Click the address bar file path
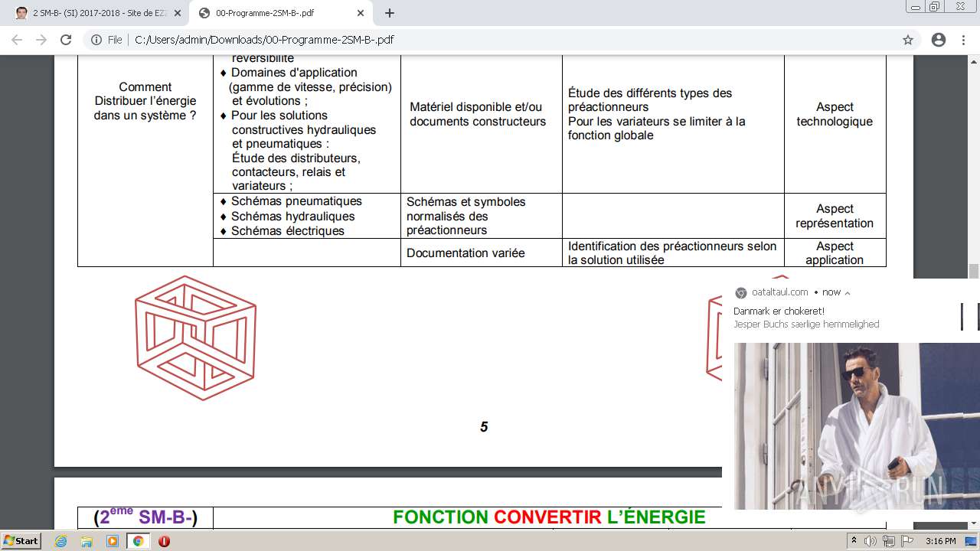The height and width of the screenshot is (551, 980). 264,40
